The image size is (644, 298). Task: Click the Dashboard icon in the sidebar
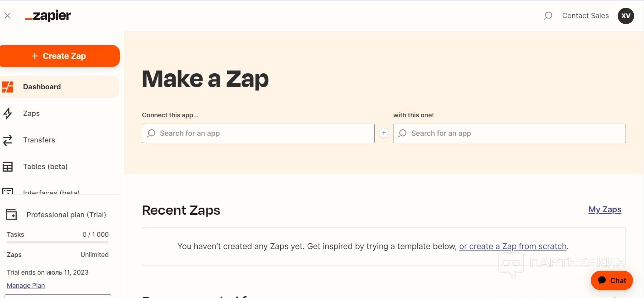click(x=8, y=87)
